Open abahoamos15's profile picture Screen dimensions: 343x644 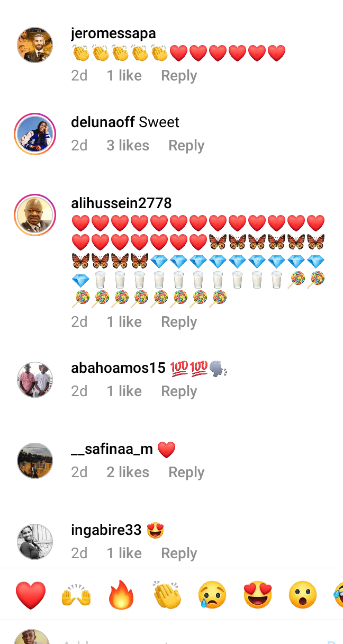[x=35, y=380]
